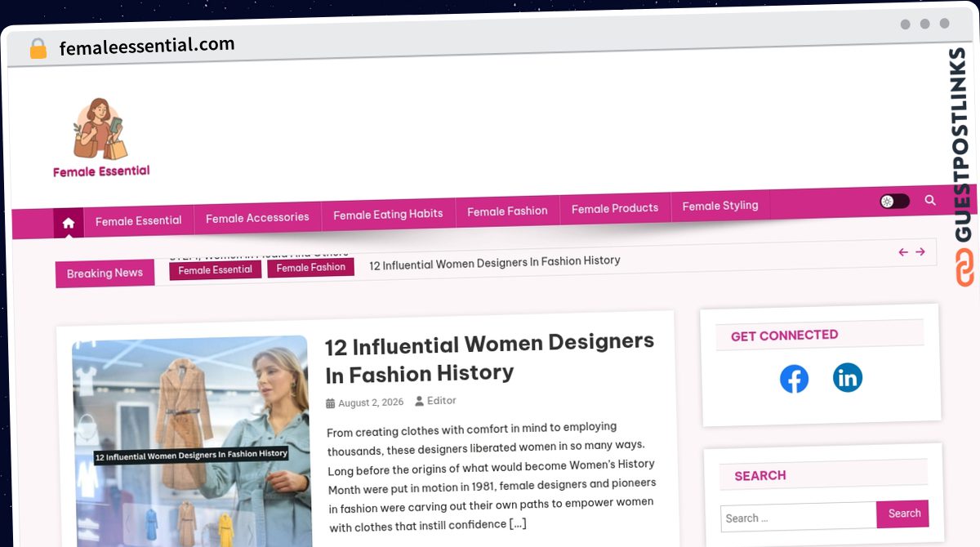Click the home icon in navigation bar
This screenshot has width=980, height=547.
coord(69,223)
